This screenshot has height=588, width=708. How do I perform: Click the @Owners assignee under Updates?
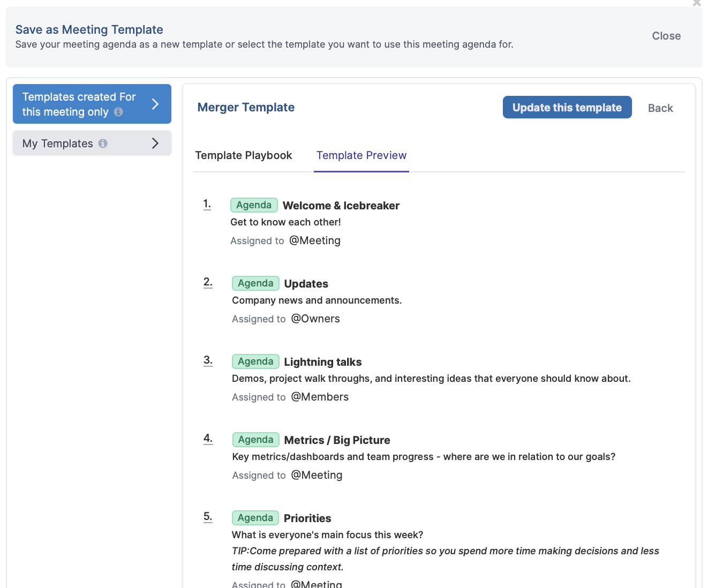point(315,319)
